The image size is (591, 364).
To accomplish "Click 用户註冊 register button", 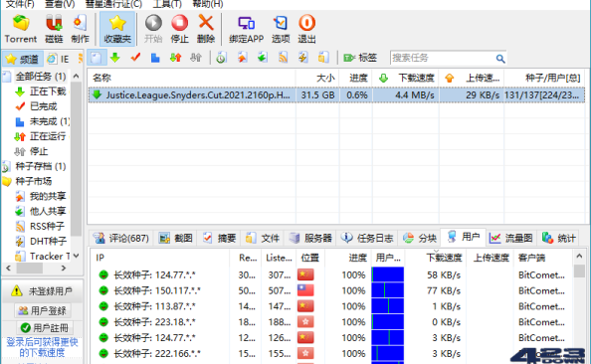I will pos(45,328).
